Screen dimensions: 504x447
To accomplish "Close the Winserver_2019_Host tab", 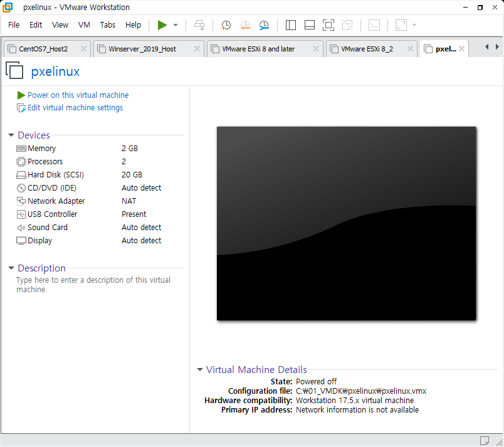I will coord(197,49).
